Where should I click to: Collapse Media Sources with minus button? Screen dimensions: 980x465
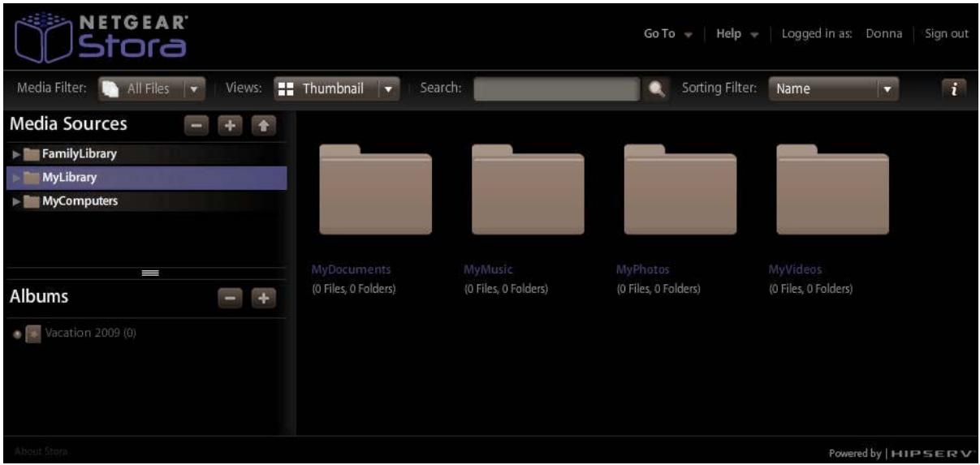[x=198, y=127]
